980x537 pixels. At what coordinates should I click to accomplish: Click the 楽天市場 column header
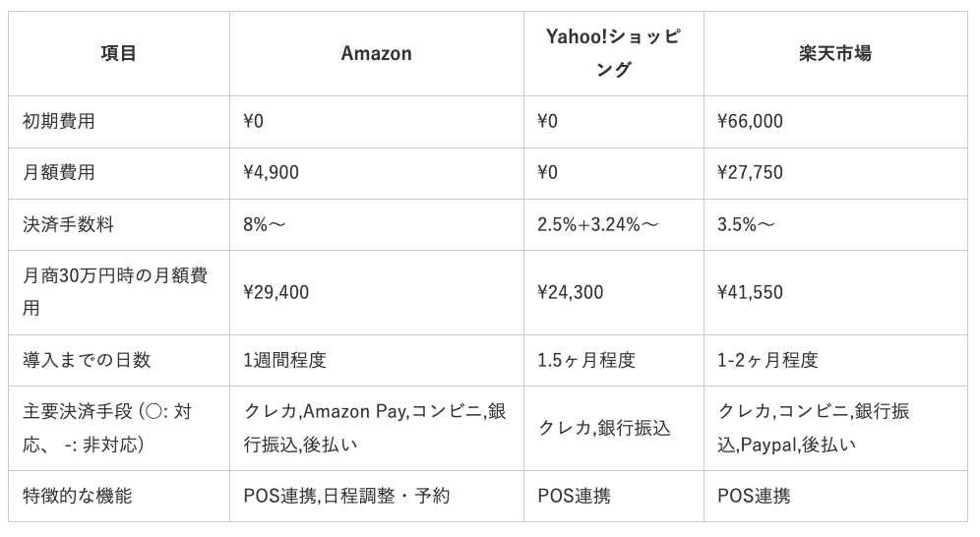(x=835, y=54)
